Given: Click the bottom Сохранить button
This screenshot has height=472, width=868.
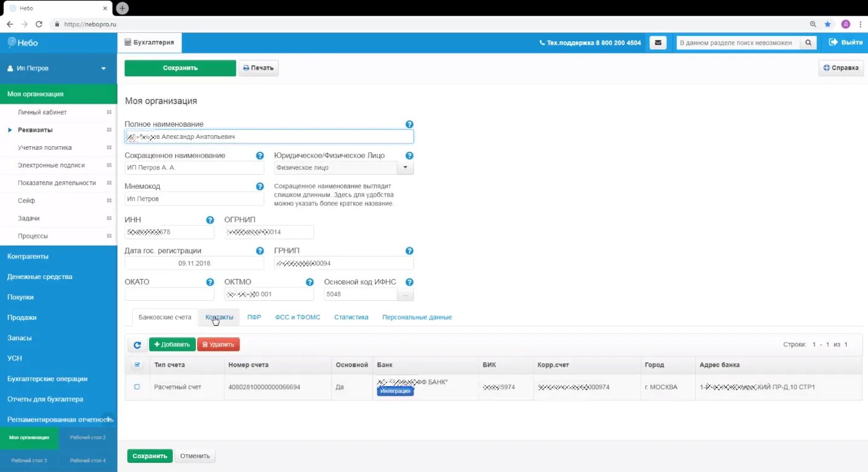Looking at the screenshot, I should tap(150, 456).
